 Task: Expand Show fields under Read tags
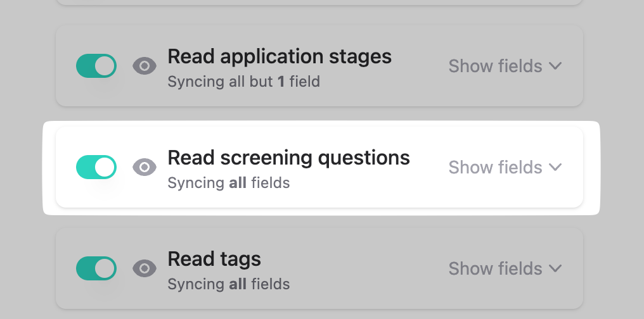(505, 268)
